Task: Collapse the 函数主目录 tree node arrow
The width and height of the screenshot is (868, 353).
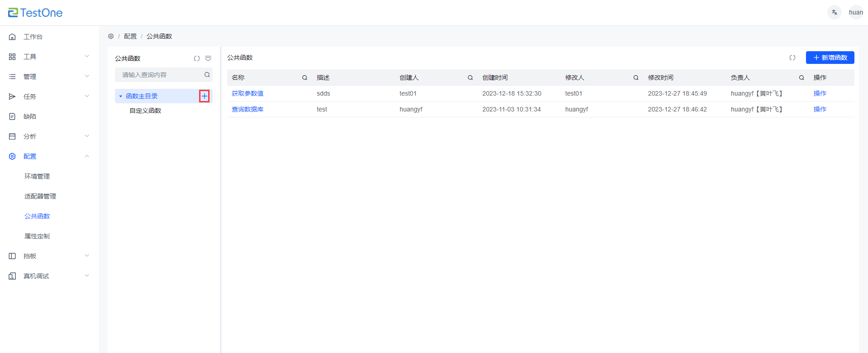Action: (x=120, y=96)
